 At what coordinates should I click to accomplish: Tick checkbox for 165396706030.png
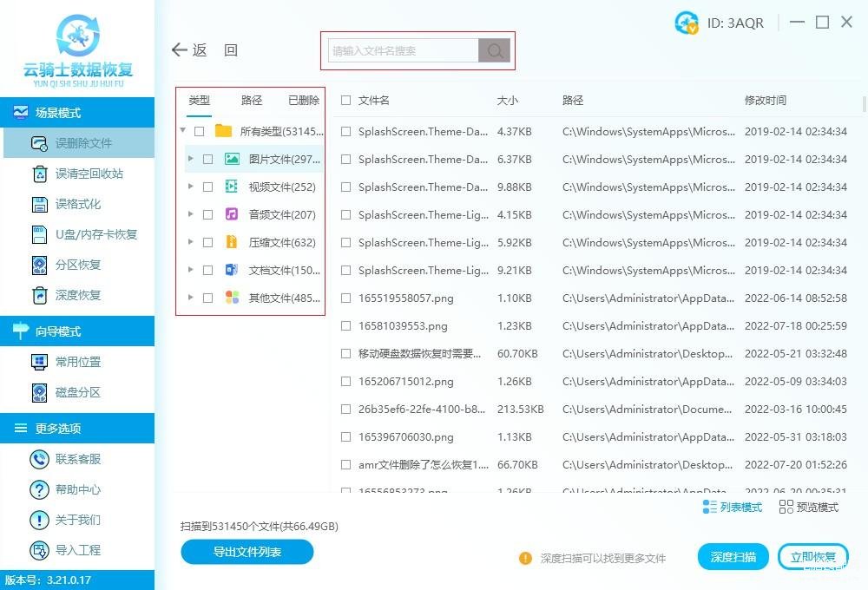click(346, 437)
